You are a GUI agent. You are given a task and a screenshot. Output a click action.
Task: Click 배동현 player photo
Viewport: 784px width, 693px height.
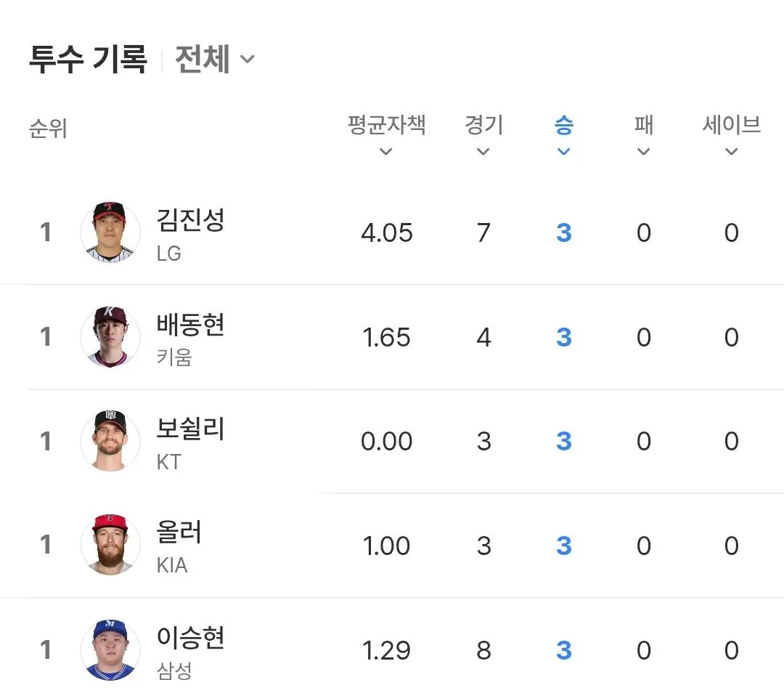(x=110, y=337)
